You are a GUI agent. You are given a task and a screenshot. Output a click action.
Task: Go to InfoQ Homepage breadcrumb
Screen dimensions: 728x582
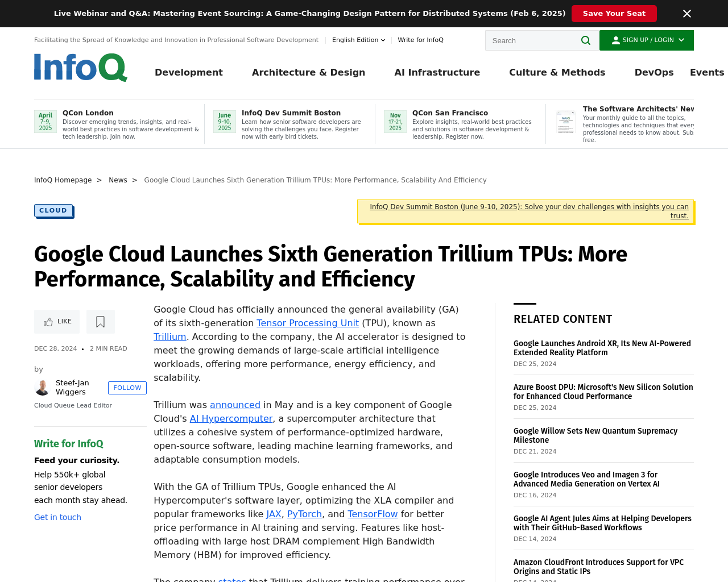63,180
